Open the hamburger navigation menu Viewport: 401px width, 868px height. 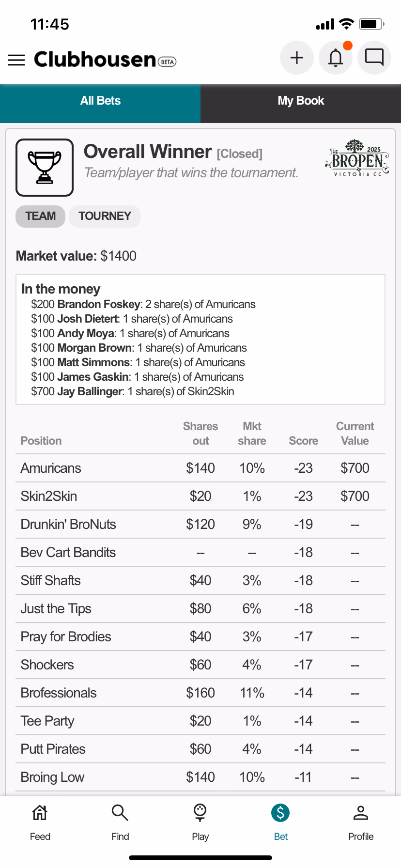[16, 60]
